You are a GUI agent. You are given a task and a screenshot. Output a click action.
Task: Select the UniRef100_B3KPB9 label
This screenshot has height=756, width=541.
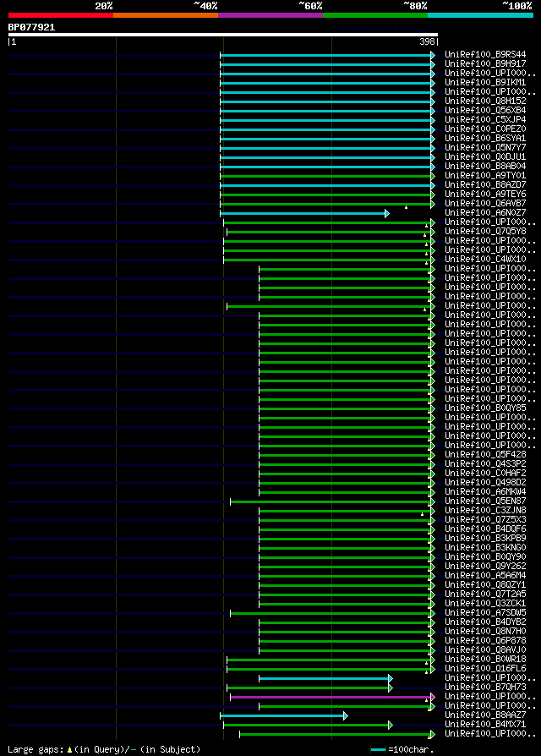(485, 539)
